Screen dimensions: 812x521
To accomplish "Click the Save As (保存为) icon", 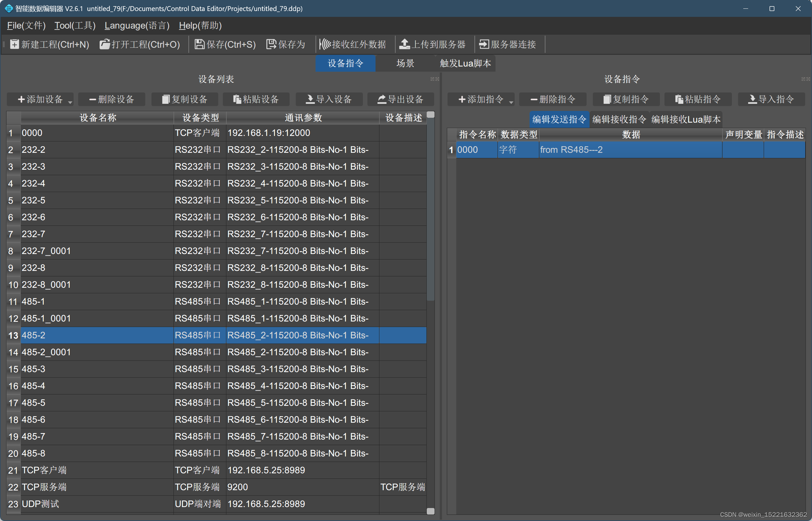I will coord(271,44).
